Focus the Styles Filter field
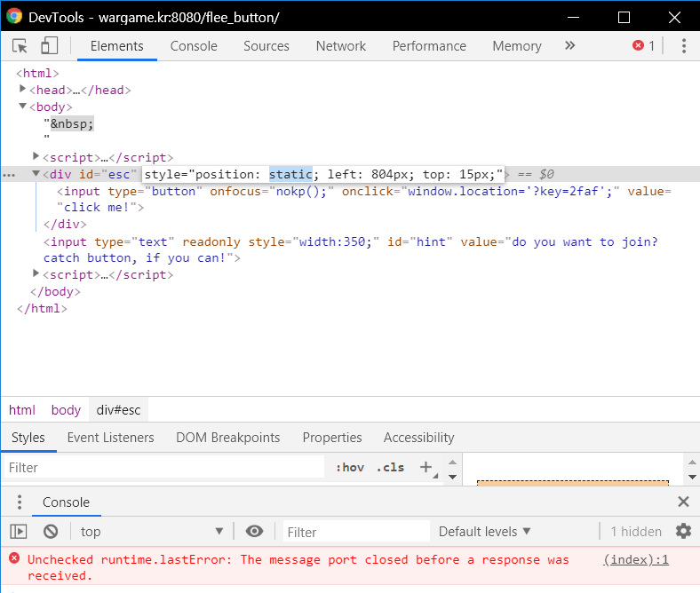The height and width of the screenshot is (593, 700). pos(164,467)
